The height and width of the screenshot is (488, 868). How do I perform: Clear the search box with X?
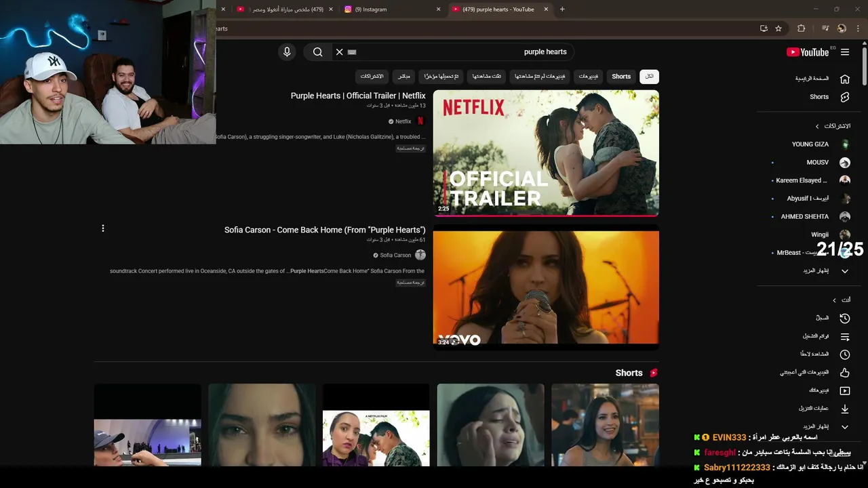coord(340,52)
